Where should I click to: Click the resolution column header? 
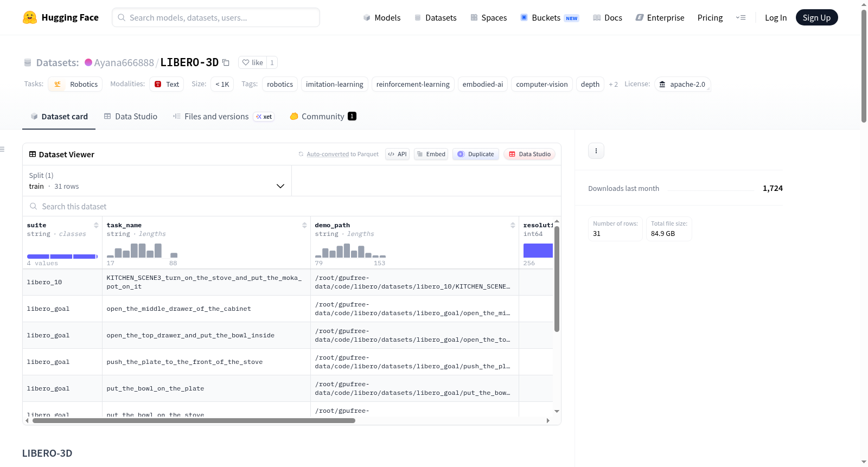tap(538, 225)
